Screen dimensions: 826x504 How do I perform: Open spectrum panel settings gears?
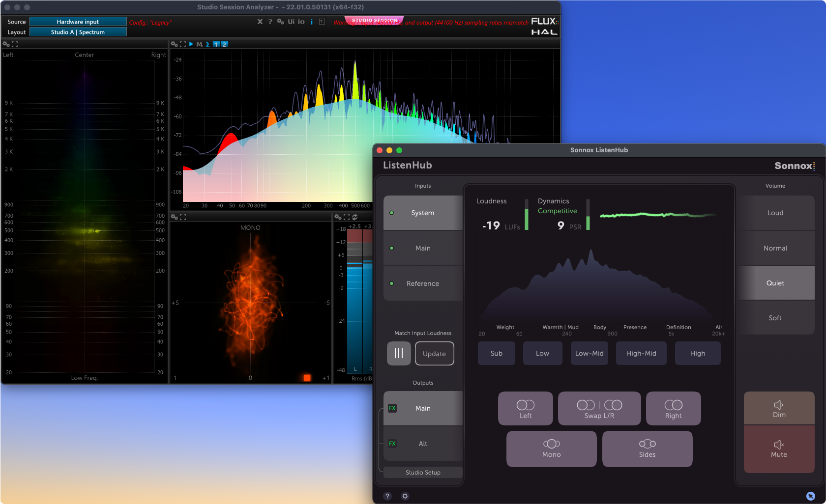[x=174, y=44]
